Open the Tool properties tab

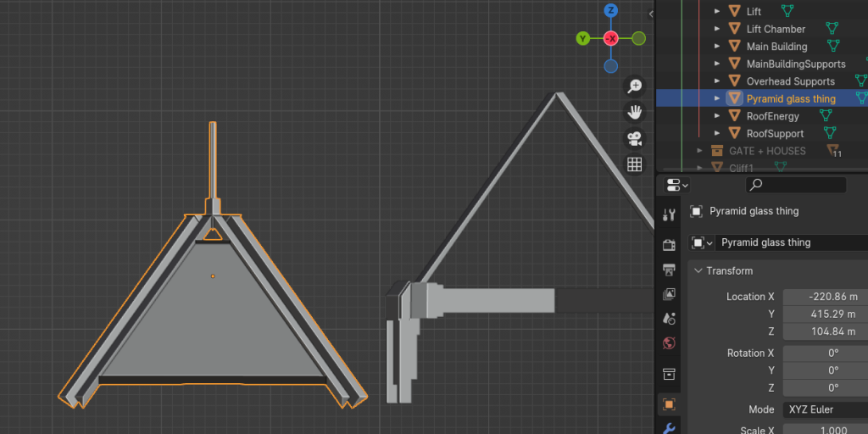(x=669, y=214)
